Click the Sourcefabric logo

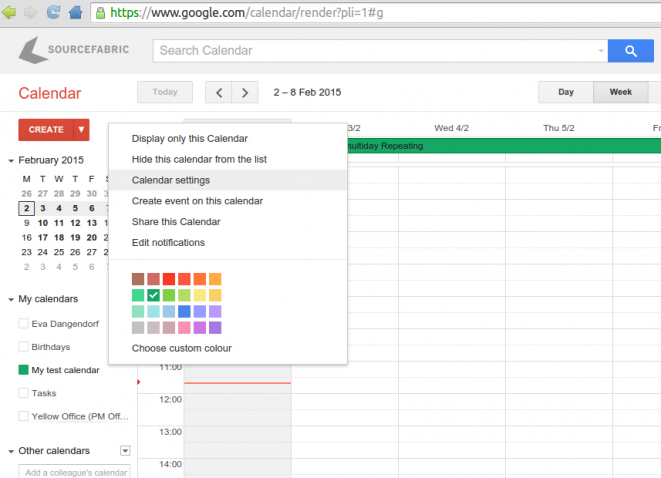[x=74, y=50]
